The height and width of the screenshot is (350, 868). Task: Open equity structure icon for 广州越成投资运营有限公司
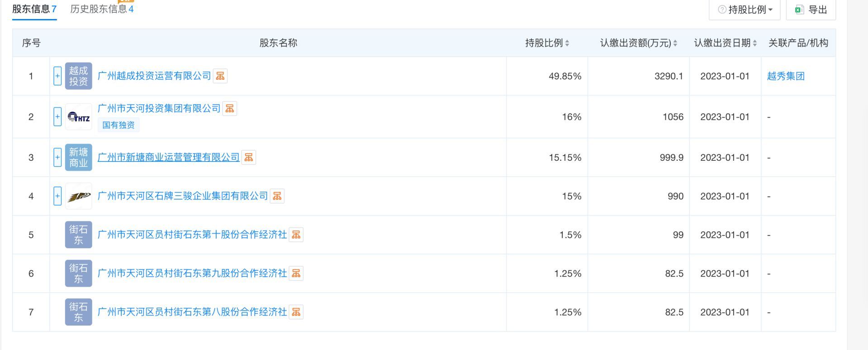220,76
